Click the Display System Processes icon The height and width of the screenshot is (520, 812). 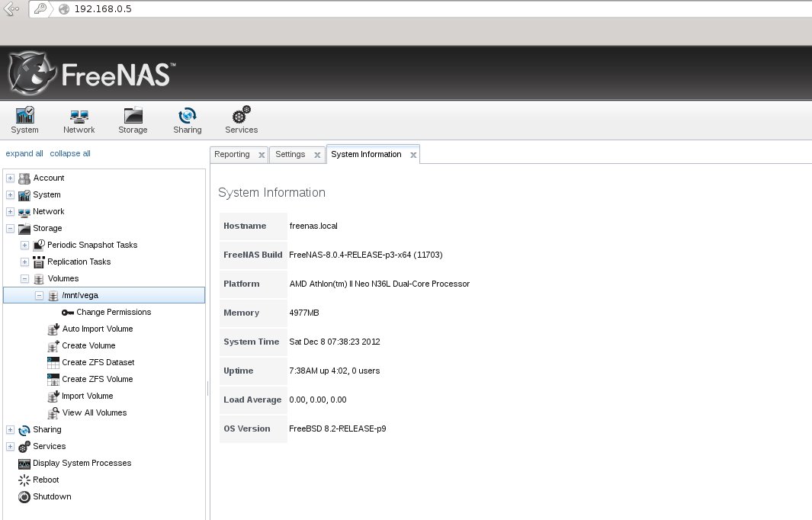[x=24, y=464]
